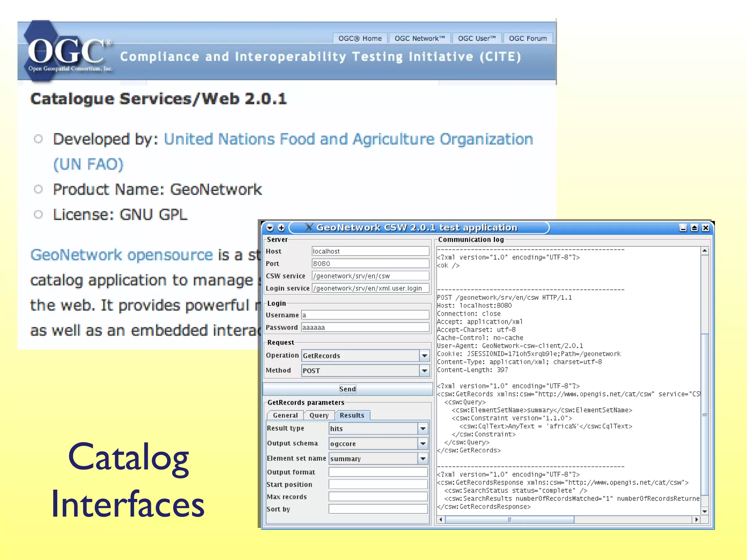The image size is (747, 560).
Task: Open the window menu arrow in GeoNetwork titlebar
Action: (270, 228)
